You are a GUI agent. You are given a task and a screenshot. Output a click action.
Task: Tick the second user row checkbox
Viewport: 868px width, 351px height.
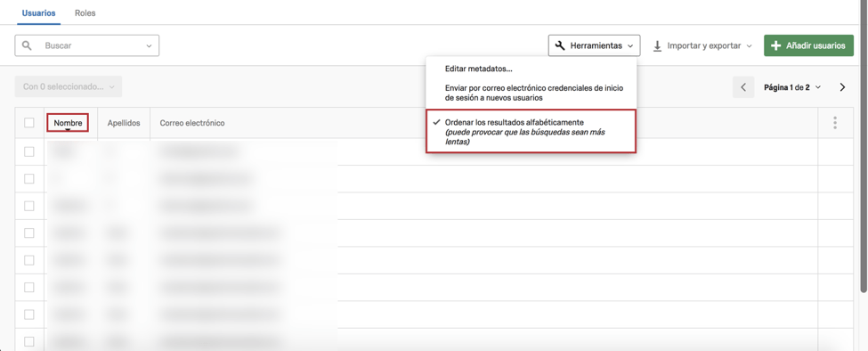coord(29,179)
